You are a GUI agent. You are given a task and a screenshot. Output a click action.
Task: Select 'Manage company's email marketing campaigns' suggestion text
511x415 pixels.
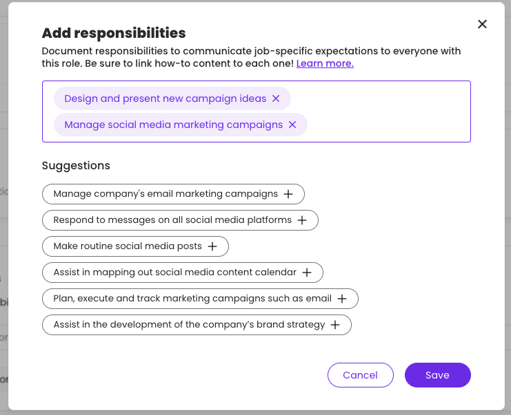click(x=166, y=194)
